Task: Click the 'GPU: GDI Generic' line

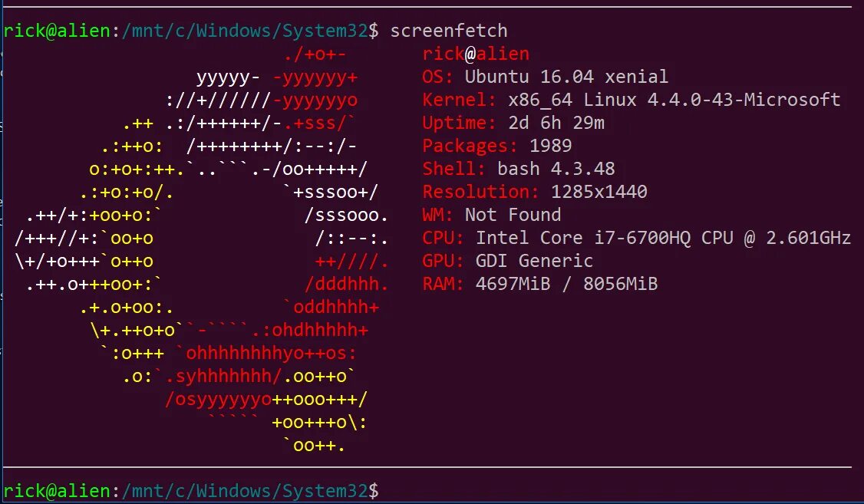Action: click(x=507, y=261)
